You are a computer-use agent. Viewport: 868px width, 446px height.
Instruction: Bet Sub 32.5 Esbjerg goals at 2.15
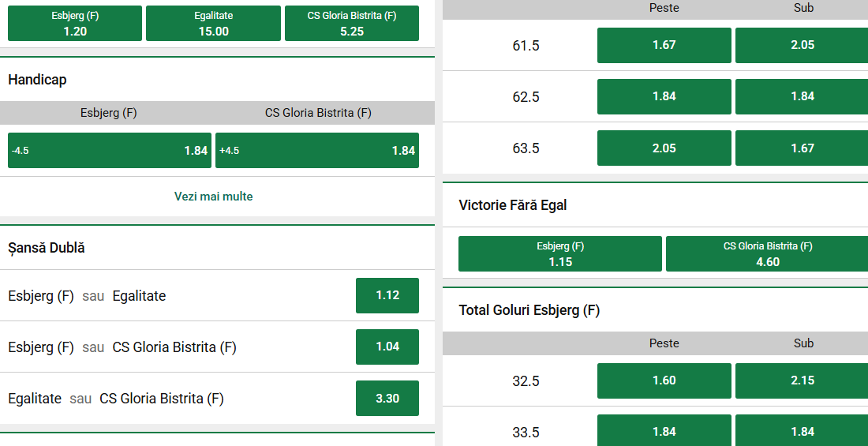coord(802,380)
